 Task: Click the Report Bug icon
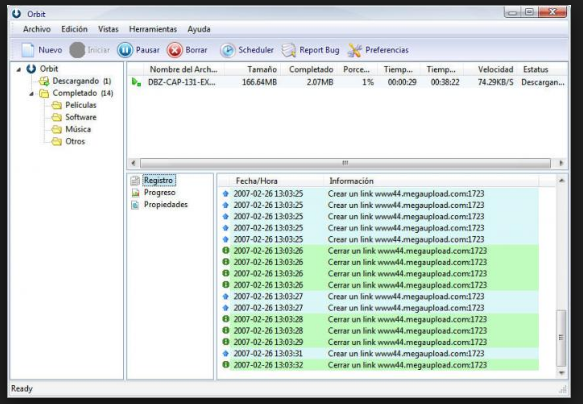[x=289, y=50]
